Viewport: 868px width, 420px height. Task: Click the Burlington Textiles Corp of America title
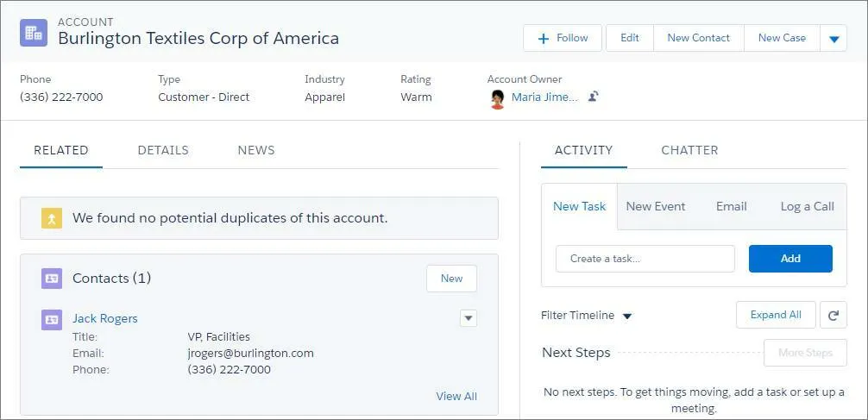click(198, 39)
